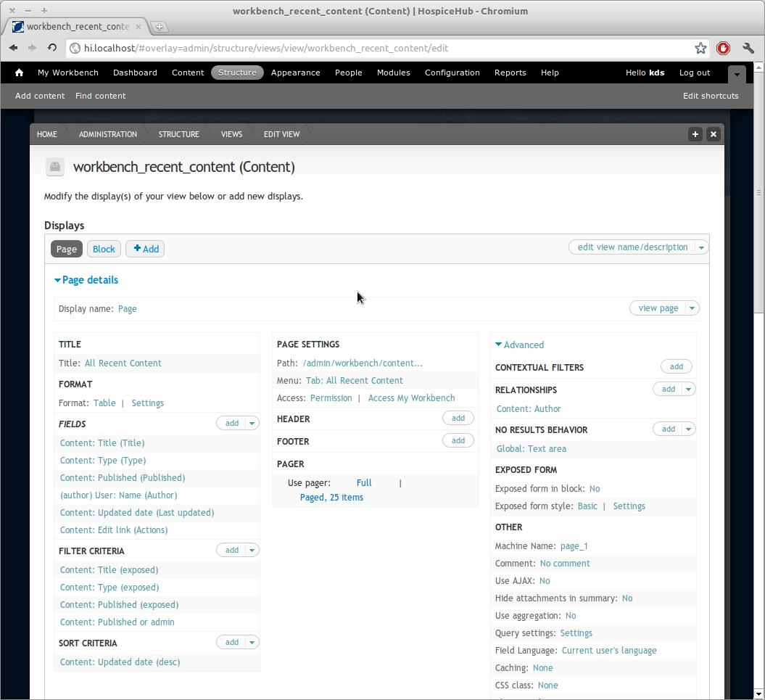Collapse the Advanced section
The image size is (765, 700).
520,345
